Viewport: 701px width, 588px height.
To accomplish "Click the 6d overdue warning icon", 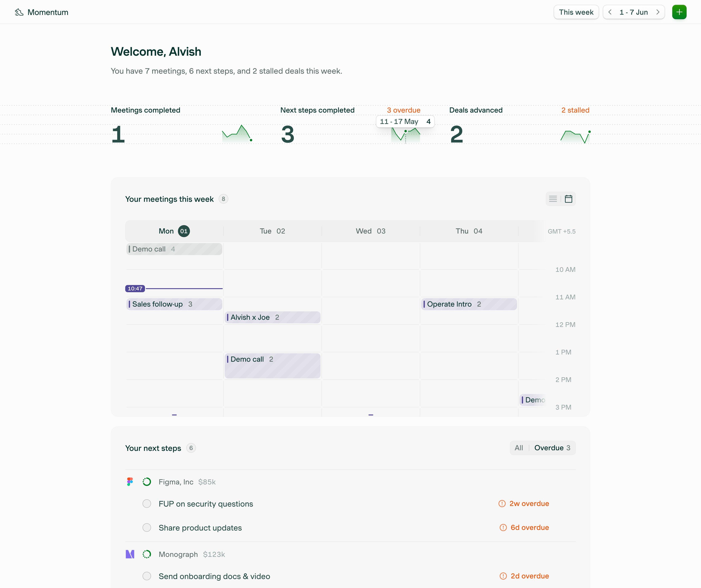I will 503,528.
